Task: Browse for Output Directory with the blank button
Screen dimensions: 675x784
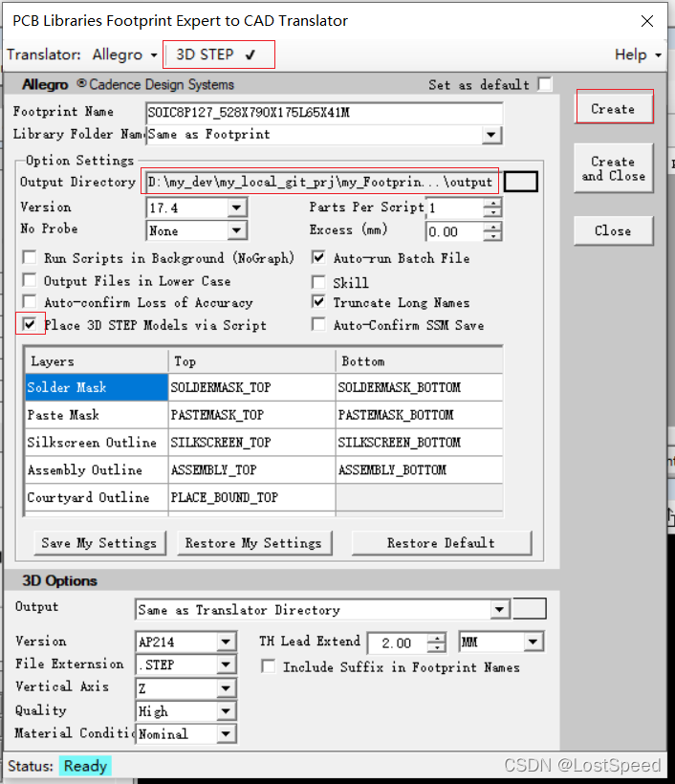Action: coord(520,182)
